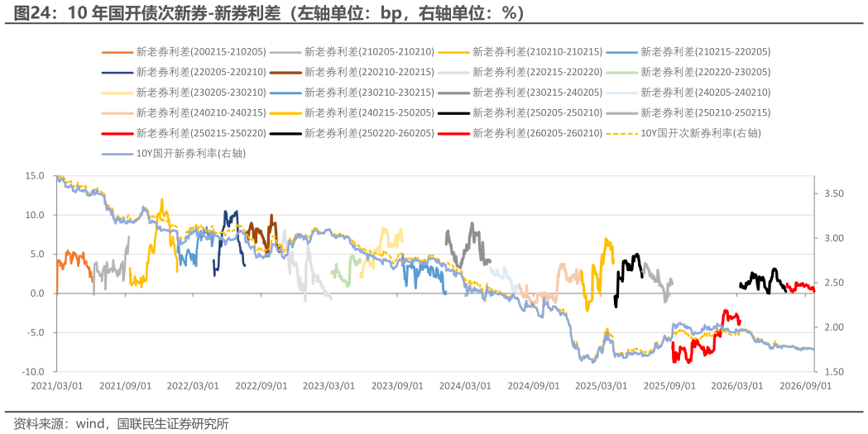This screenshot has width=868, height=434.
Task: Click x-axis date 2022/03/01
Action: pos(193,386)
